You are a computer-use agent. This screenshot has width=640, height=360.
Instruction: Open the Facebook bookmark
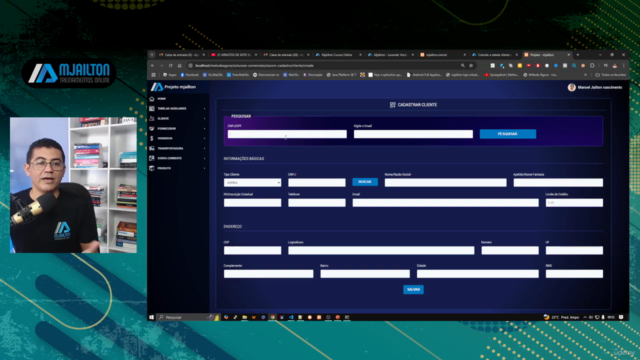click(189, 75)
